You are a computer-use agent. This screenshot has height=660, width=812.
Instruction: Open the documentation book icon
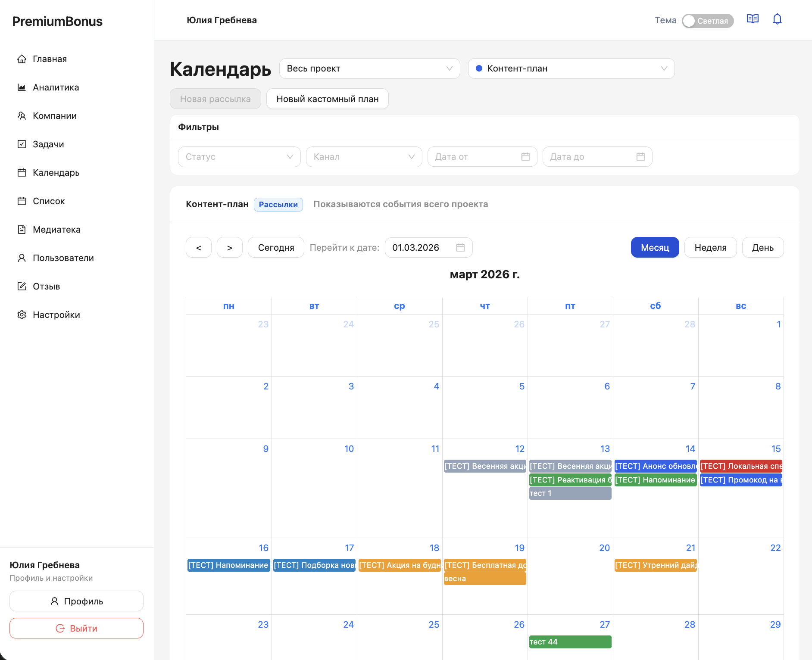point(753,19)
